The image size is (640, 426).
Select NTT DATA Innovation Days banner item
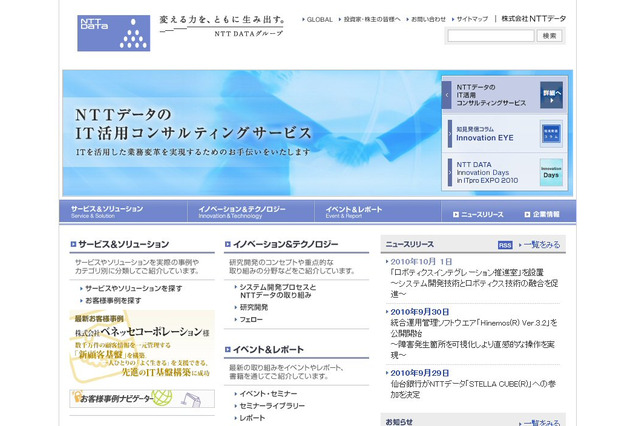coord(504,172)
